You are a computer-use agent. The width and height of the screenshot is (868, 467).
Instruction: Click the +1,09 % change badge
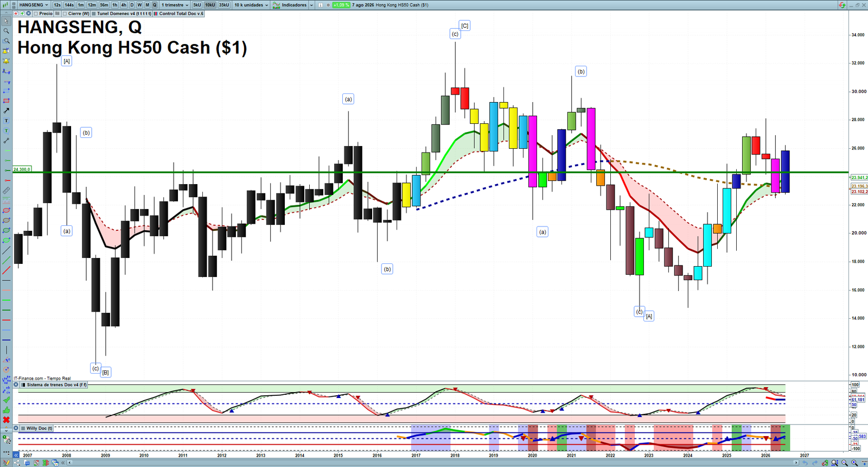(x=341, y=5)
